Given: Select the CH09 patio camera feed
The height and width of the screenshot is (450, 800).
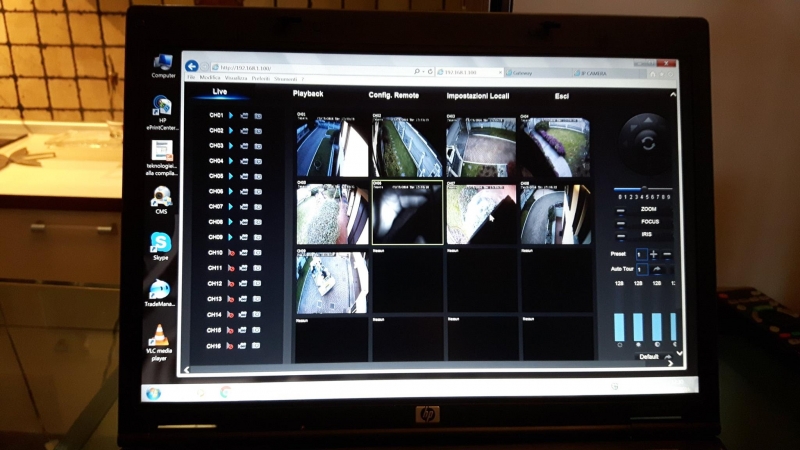Looking at the screenshot, I should 332,281.
